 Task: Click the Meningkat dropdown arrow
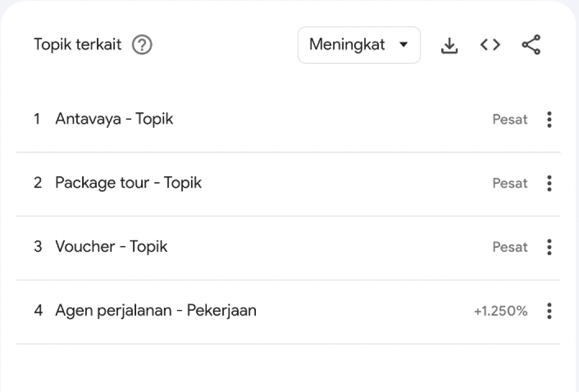click(404, 45)
